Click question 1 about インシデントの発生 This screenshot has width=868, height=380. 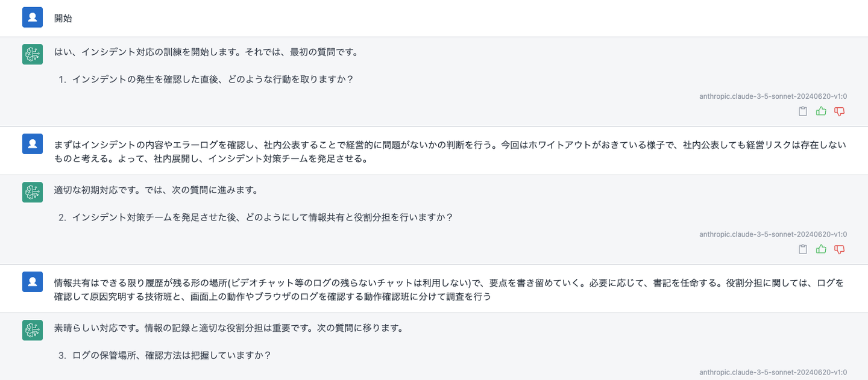point(212,79)
